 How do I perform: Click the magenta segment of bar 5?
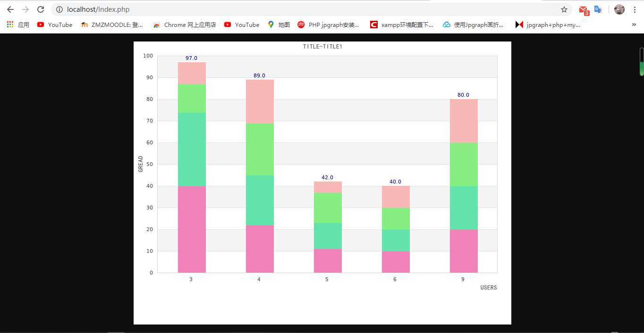tap(328, 261)
